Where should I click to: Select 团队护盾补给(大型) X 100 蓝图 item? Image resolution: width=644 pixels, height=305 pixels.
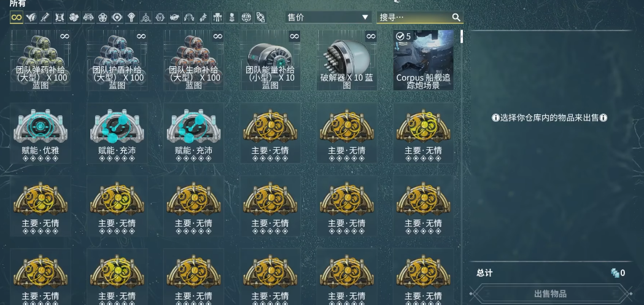pos(117,60)
